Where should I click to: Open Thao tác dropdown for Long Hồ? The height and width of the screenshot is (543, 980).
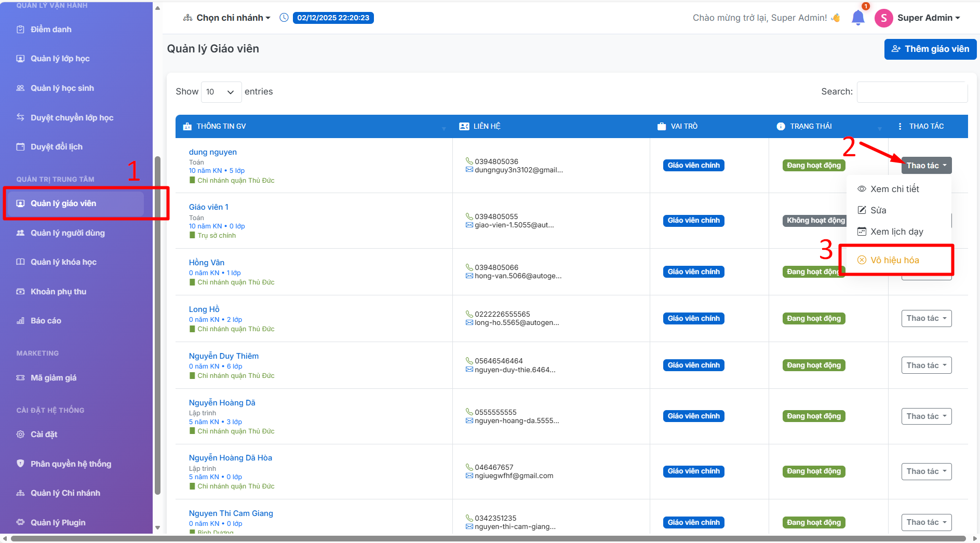[x=926, y=318]
